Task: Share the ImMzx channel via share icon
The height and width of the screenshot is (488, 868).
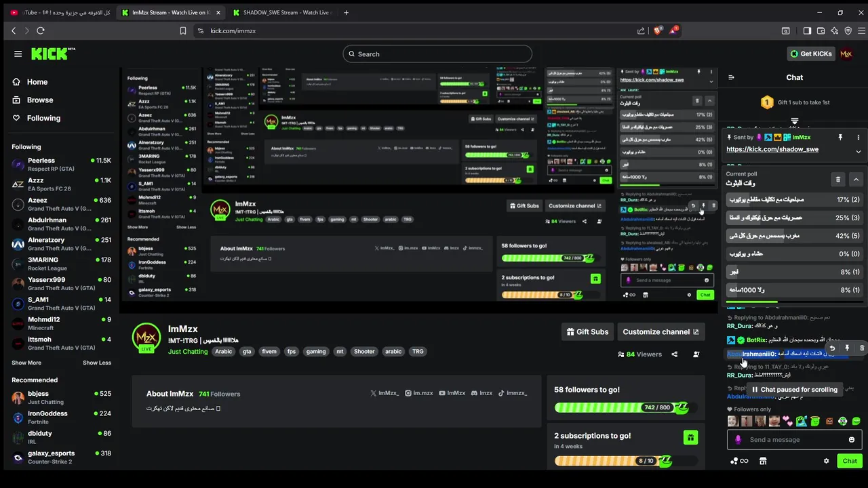Action: pyautogui.click(x=674, y=354)
